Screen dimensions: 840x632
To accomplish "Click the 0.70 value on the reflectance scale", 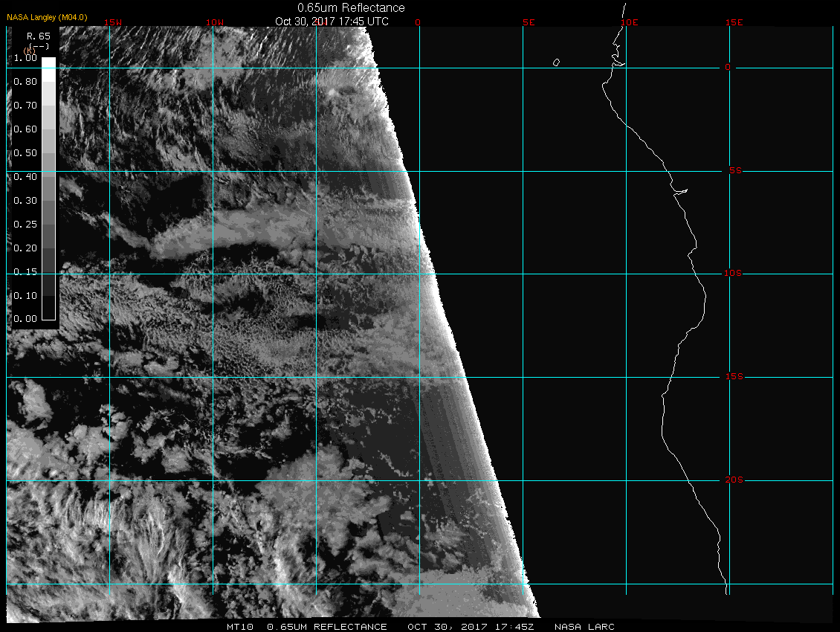I will (x=25, y=106).
